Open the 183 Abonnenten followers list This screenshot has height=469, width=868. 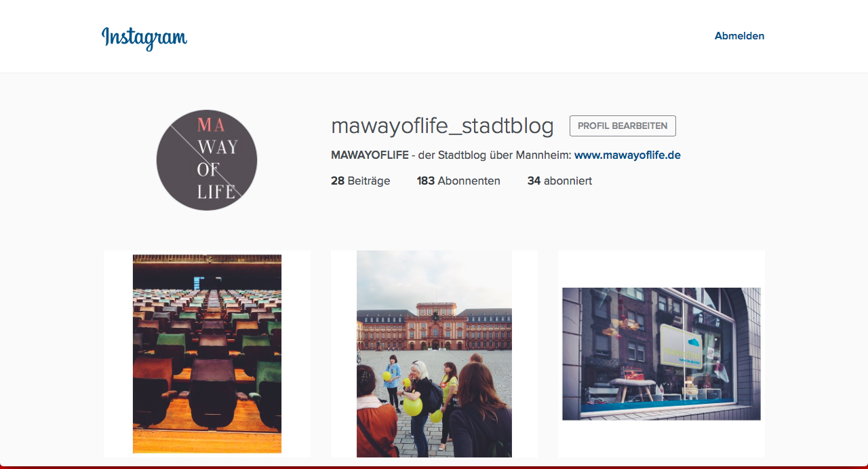[458, 181]
